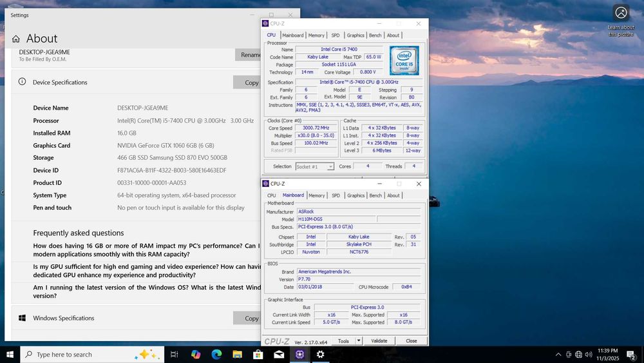Open FAQ about 16 GB RAM performance

[147, 250]
